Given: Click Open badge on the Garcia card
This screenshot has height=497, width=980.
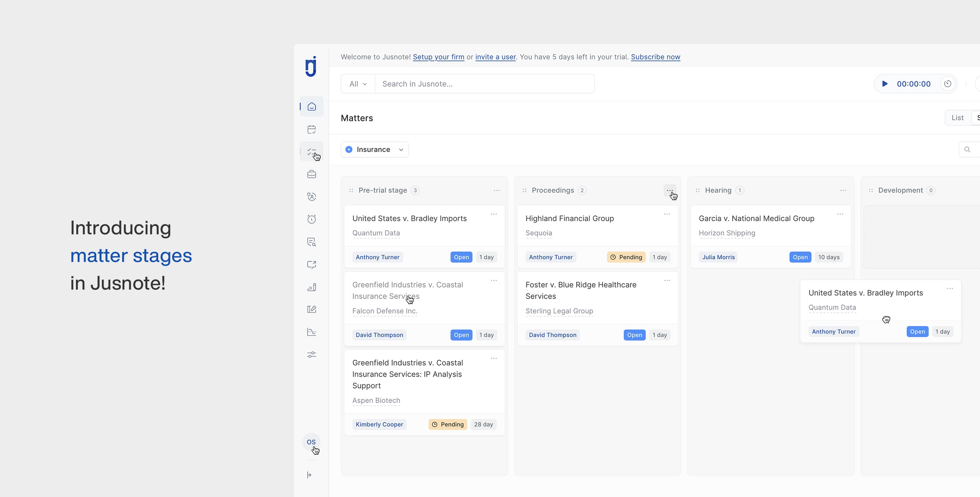Looking at the screenshot, I should point(800,257).
